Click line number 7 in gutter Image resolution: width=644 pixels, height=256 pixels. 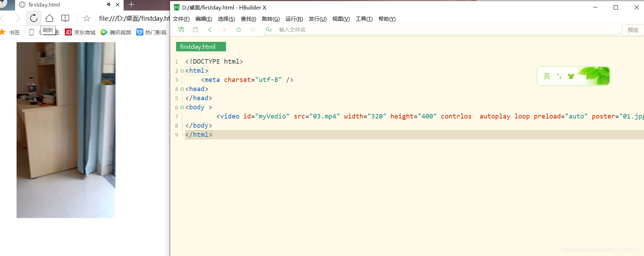coord(177,116)
